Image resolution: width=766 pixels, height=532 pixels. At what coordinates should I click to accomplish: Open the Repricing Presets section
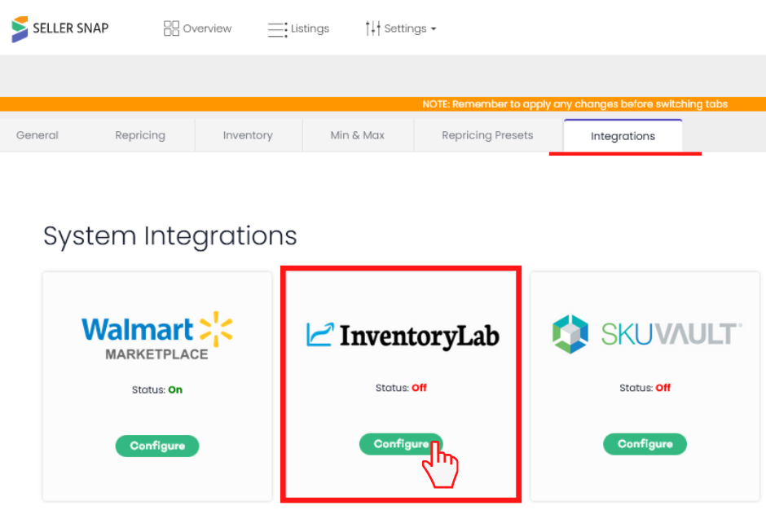tap(486, 135)
